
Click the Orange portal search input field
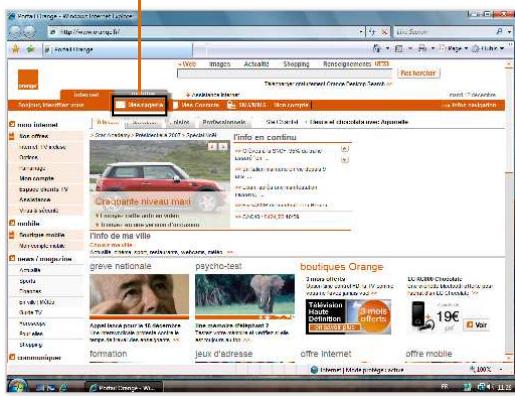click(285, 74)
